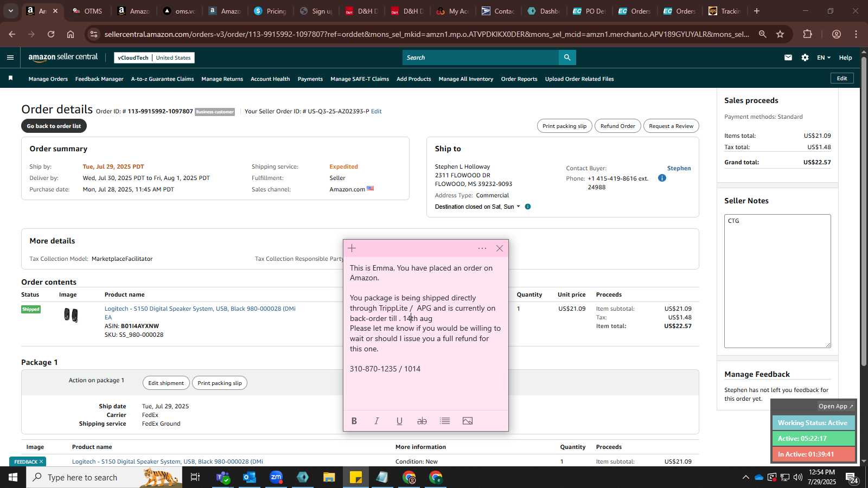Click the Refund Order button

click(x=617, y=126)
